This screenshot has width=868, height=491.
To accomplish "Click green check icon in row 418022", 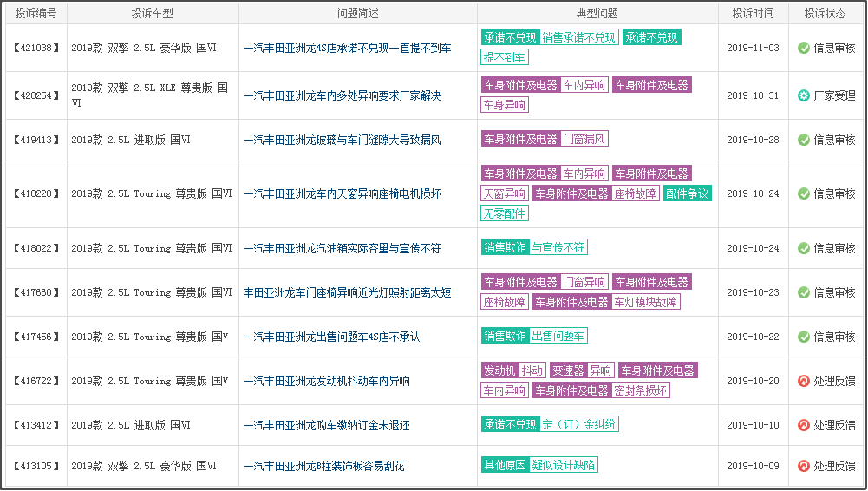I will (x=804, y=249).
